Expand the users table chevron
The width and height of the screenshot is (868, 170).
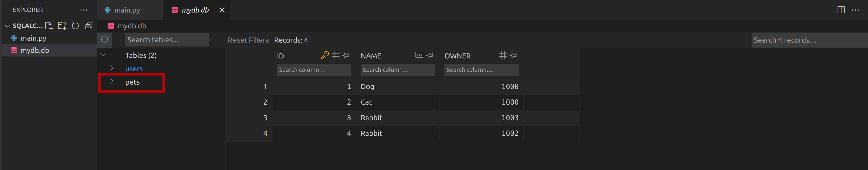tap(112, 68)
